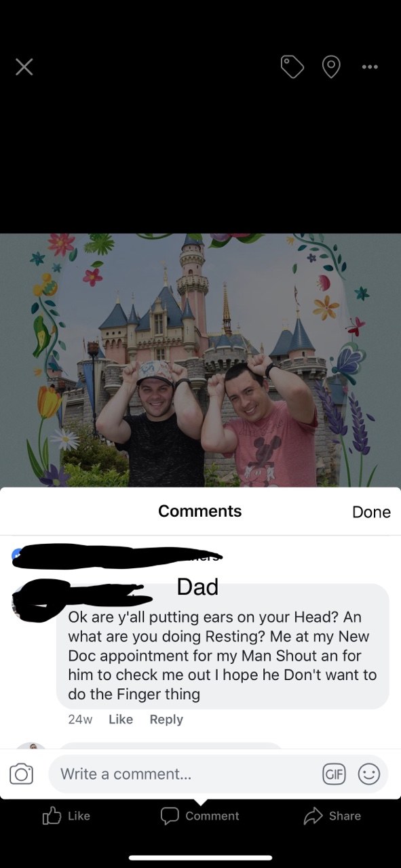Open the emoji smiley picker
Viewport: 401px width, 868px height.
coord(369,774)
